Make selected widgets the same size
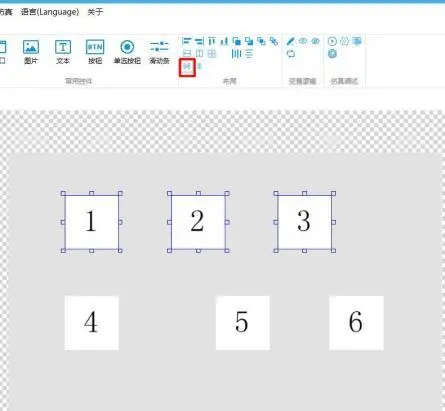 coord(212,54)
